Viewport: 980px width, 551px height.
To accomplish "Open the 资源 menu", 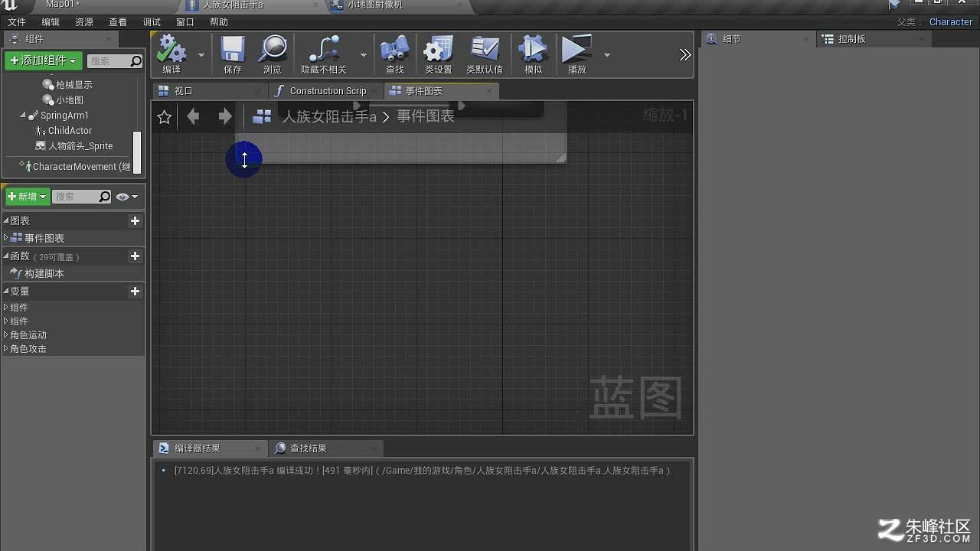I will 84,22.
